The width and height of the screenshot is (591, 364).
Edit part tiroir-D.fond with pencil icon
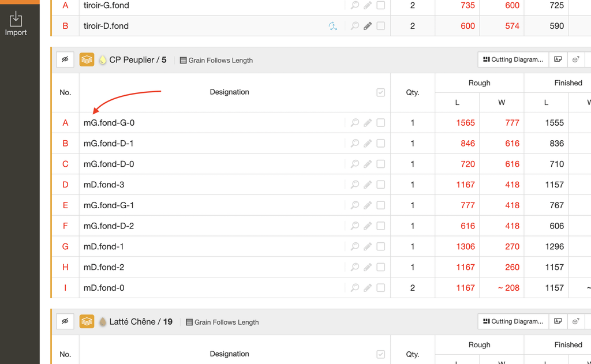click(x=368, y=26)
